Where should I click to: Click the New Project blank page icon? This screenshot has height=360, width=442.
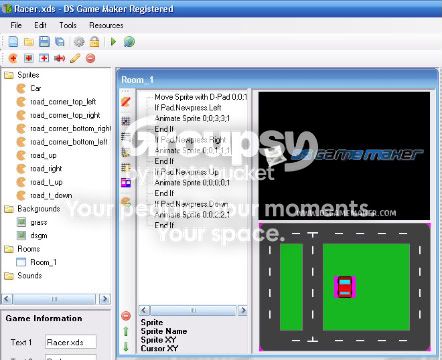point(13,42)
